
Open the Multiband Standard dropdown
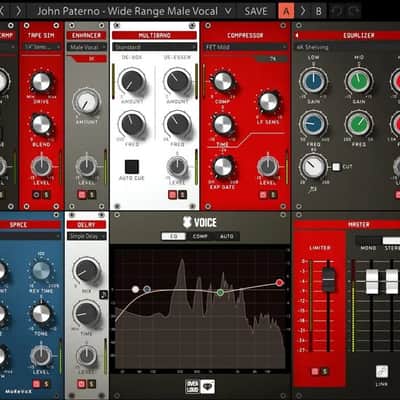[x=154, y=47]
